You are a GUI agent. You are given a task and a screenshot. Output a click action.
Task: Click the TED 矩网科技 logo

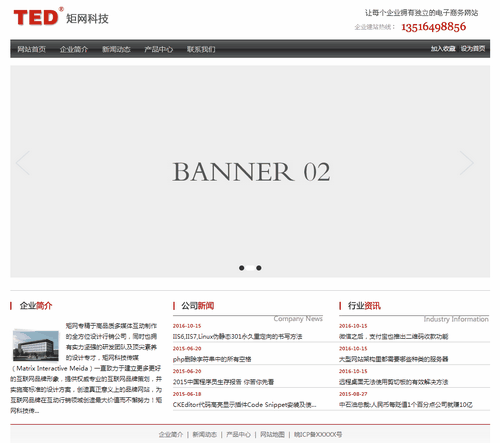61,17
